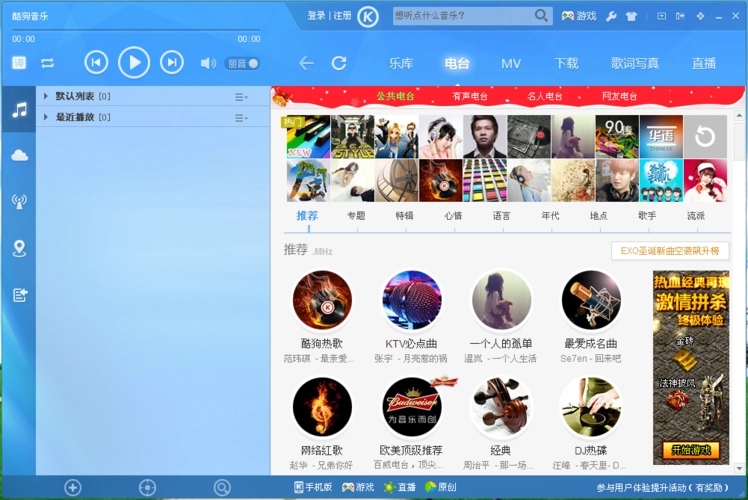Play the KTV必点曲 radio station
The height and width of the screenshot is (500, 748).
[412, 301]
